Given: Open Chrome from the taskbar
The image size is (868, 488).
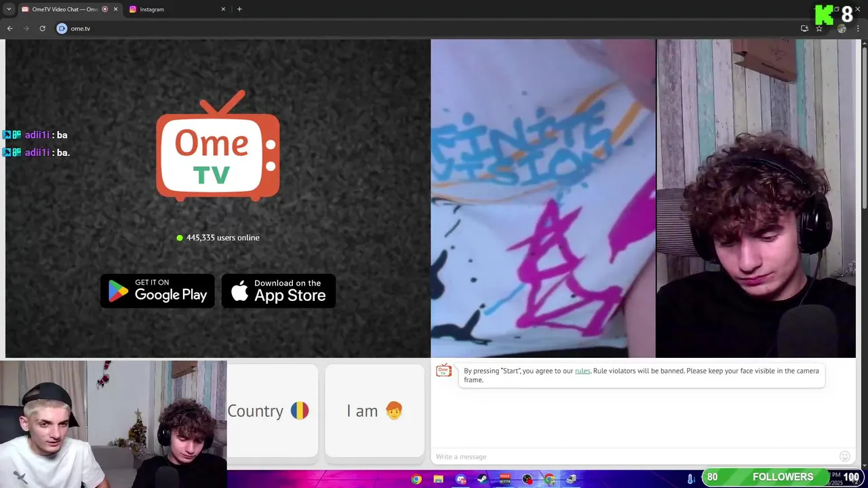Looking at the screenshot, I should tap(416, 479).
